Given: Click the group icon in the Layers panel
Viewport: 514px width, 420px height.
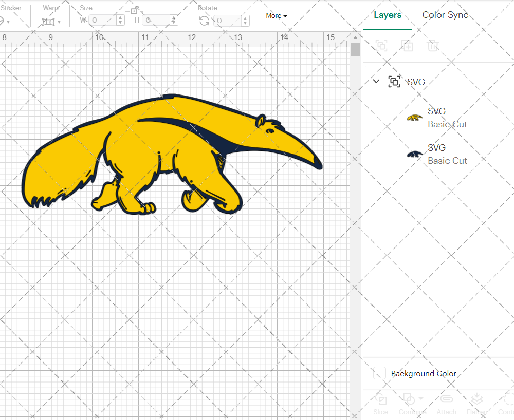Looking at the screenshot, I should (x=381, y=46).
